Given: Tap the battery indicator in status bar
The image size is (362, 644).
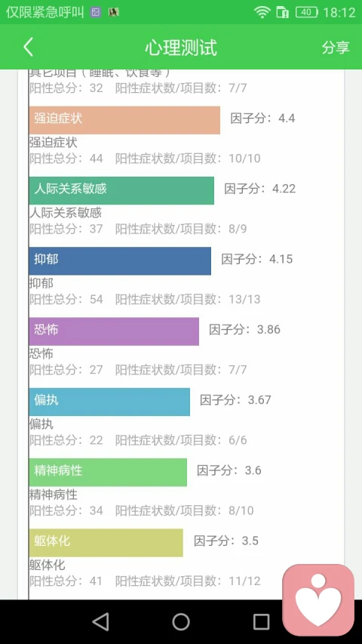Looking at the screenshot, I should click(307, 12).
